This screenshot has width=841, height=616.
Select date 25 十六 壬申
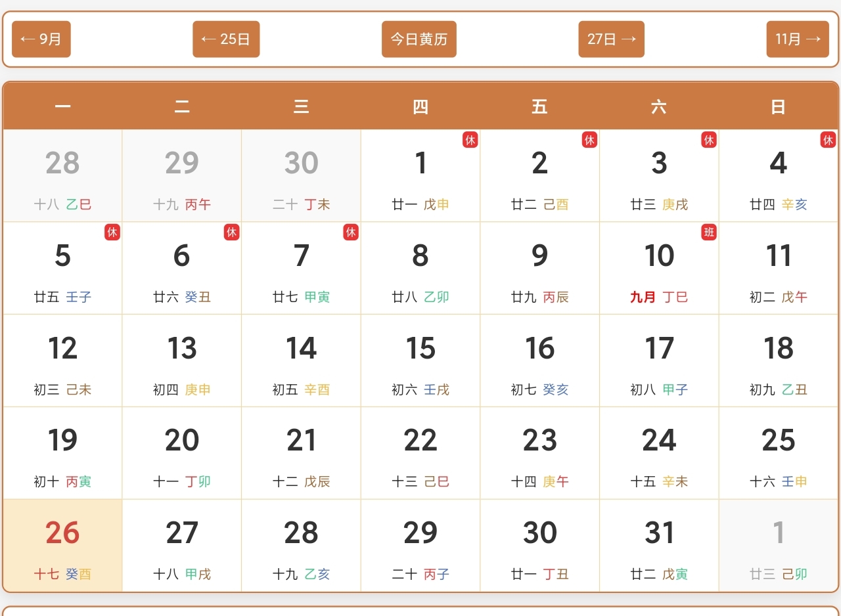tap(779, 453)
